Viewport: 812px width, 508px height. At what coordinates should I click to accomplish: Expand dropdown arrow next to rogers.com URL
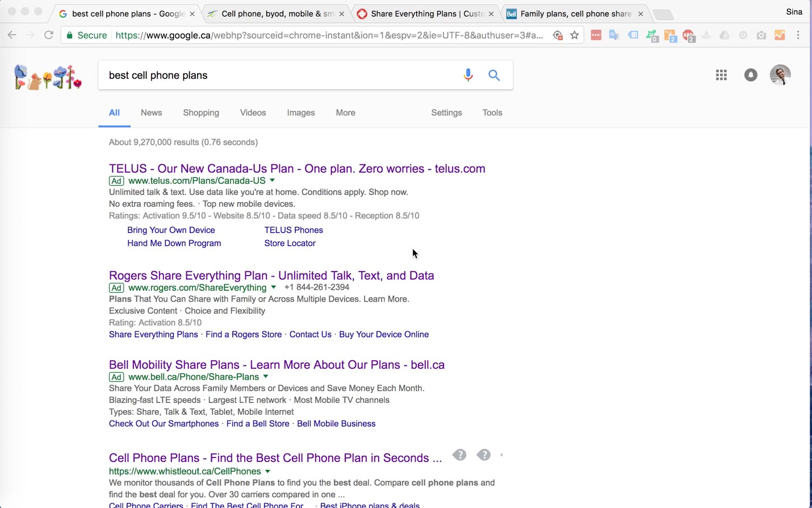[x=273, y=288]
